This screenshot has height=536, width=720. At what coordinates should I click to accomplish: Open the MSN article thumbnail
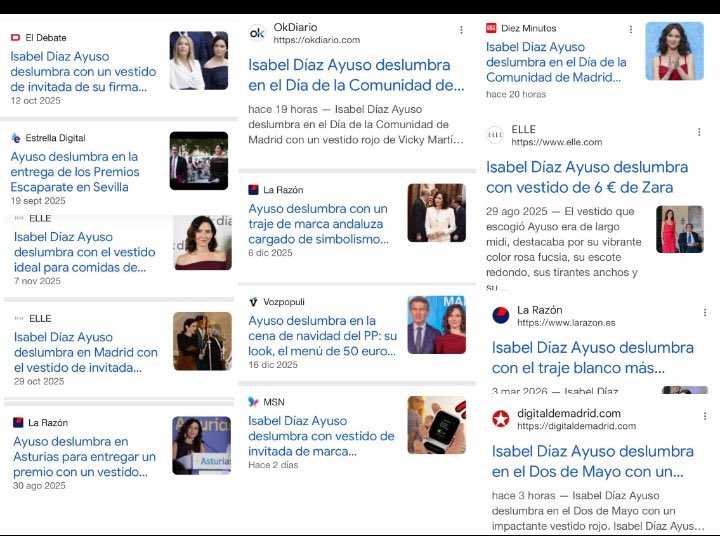(437, 425)
